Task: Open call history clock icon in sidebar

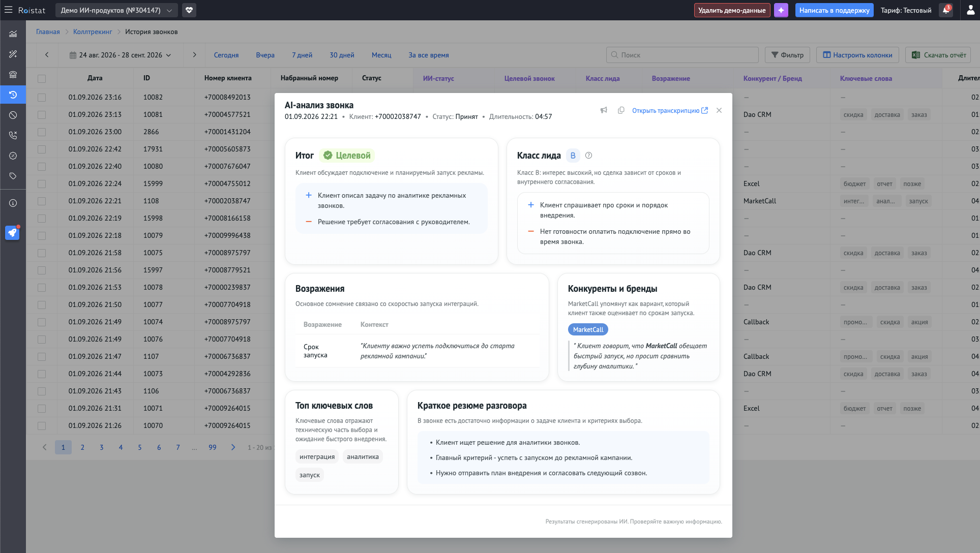Action: [13, 95]
